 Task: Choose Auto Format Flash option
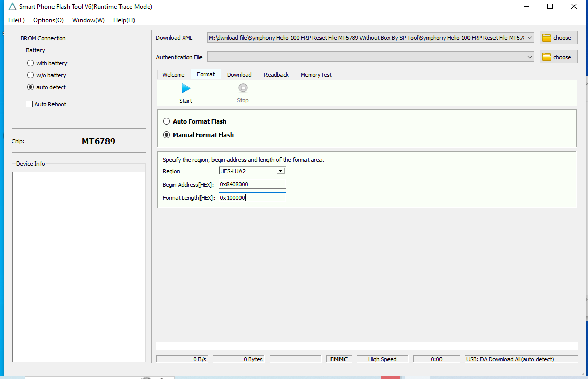[167, 121]
